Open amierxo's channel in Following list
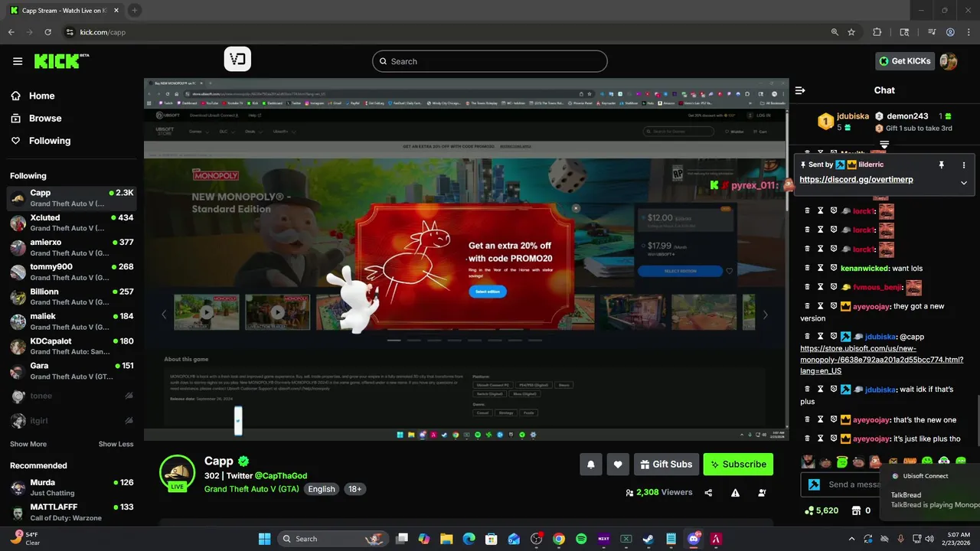Viewport: 980px width, 551px height. tap(71, 247)
